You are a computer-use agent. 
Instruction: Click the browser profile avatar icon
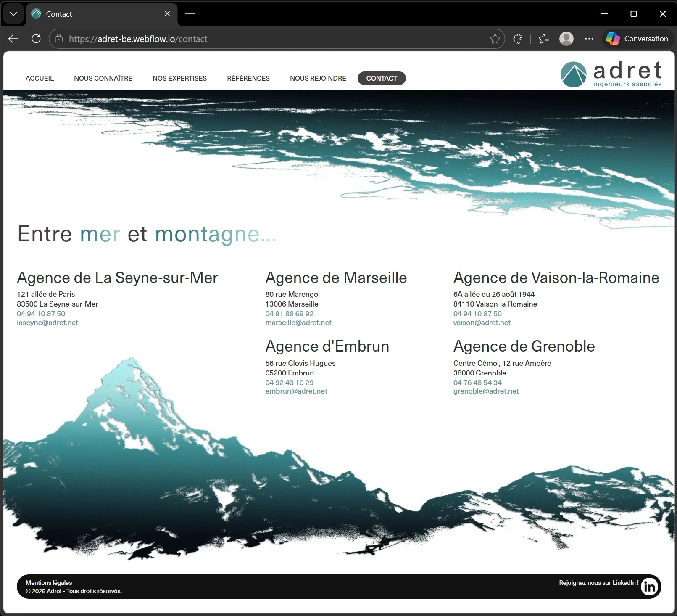566,39
